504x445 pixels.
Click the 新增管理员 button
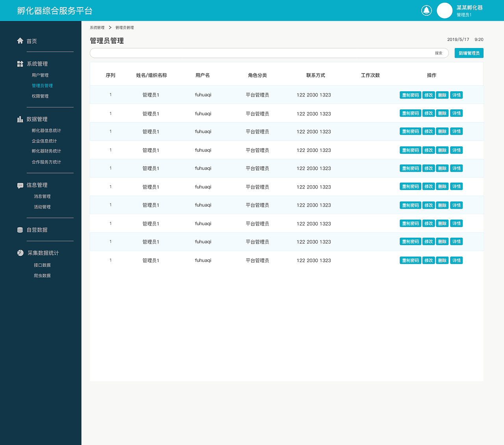click(469, 53)
